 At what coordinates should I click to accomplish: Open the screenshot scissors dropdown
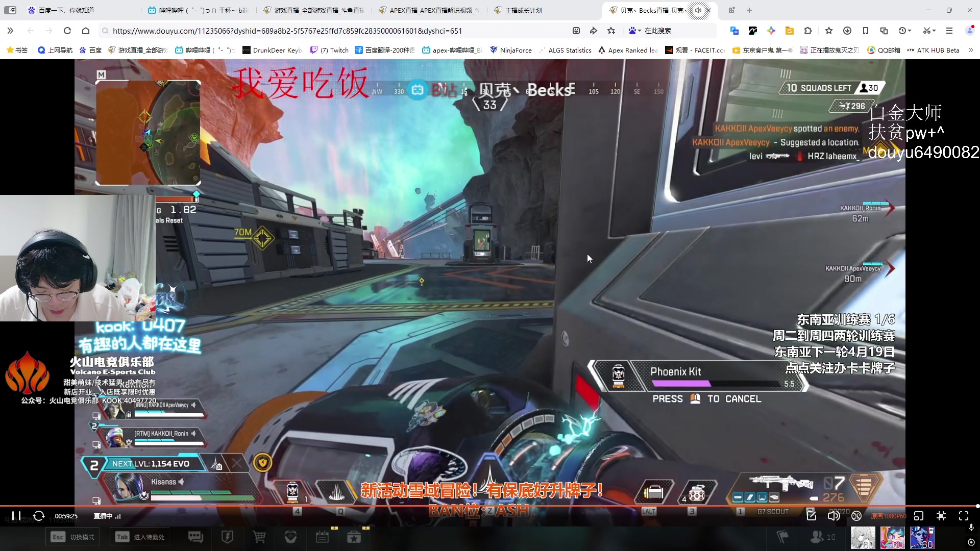coord(929,31)
